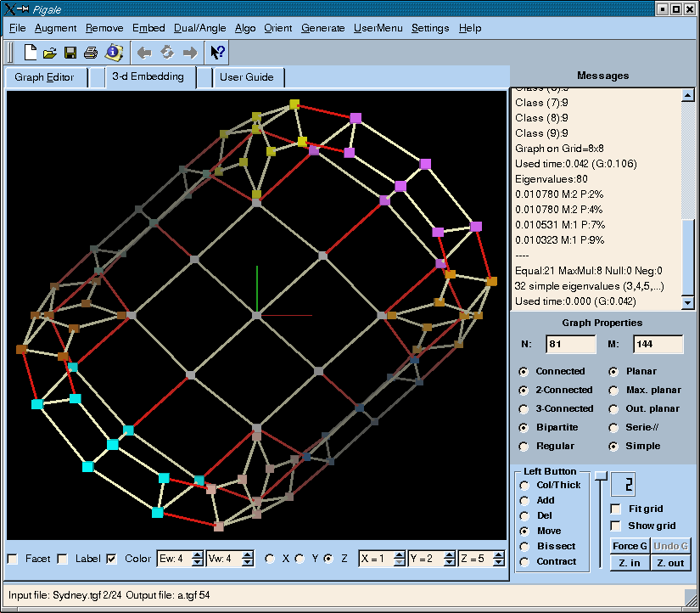Activate the What's This help pointer icon

217,53
